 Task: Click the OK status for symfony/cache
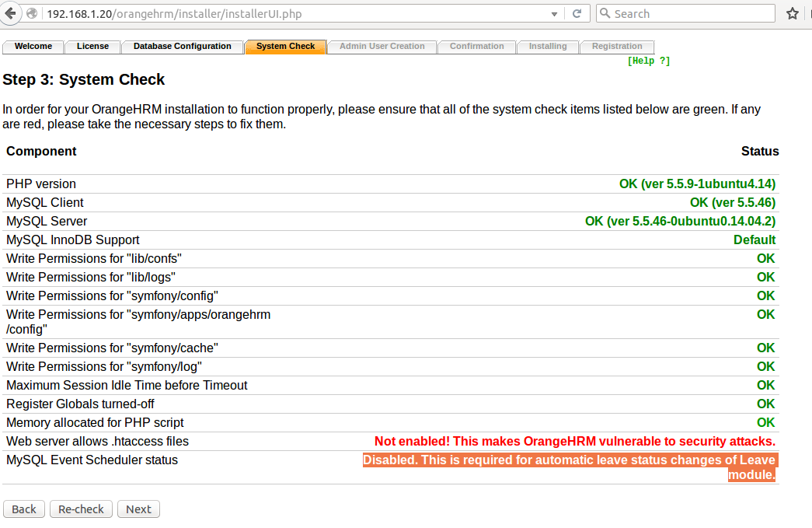click(x=766, y=348)
